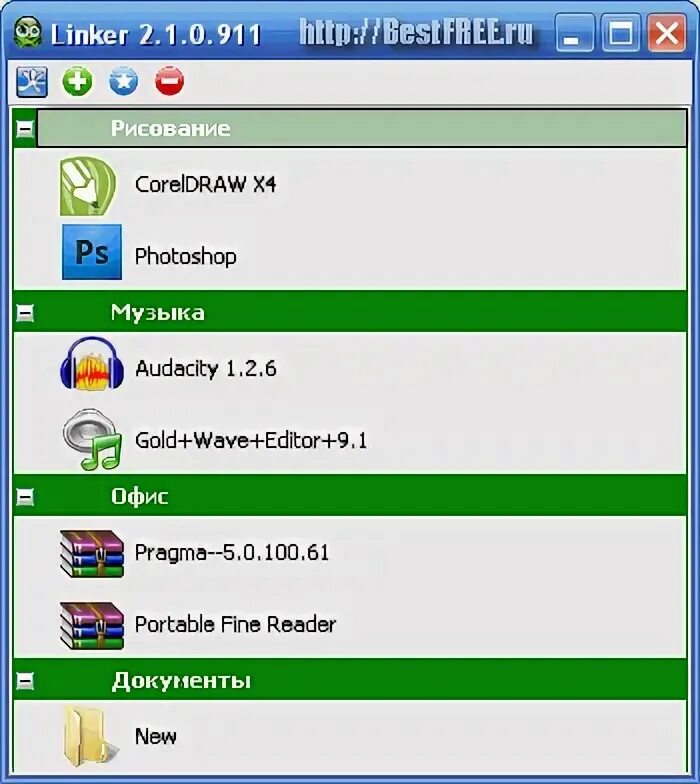Viewport: 700px width, 784px height.
Task: Minimize the Linker window
Action: click(x=574, y=33)
